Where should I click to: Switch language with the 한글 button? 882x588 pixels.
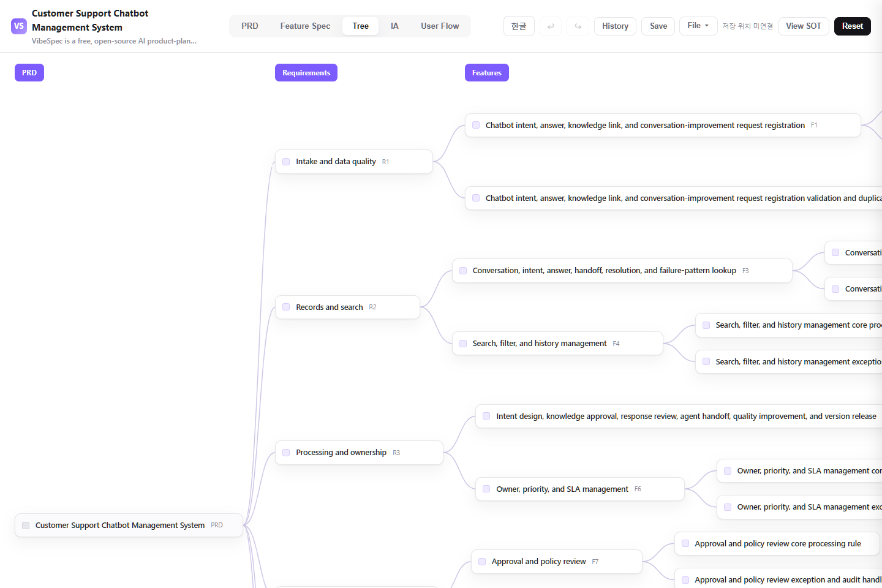point(519,26)
